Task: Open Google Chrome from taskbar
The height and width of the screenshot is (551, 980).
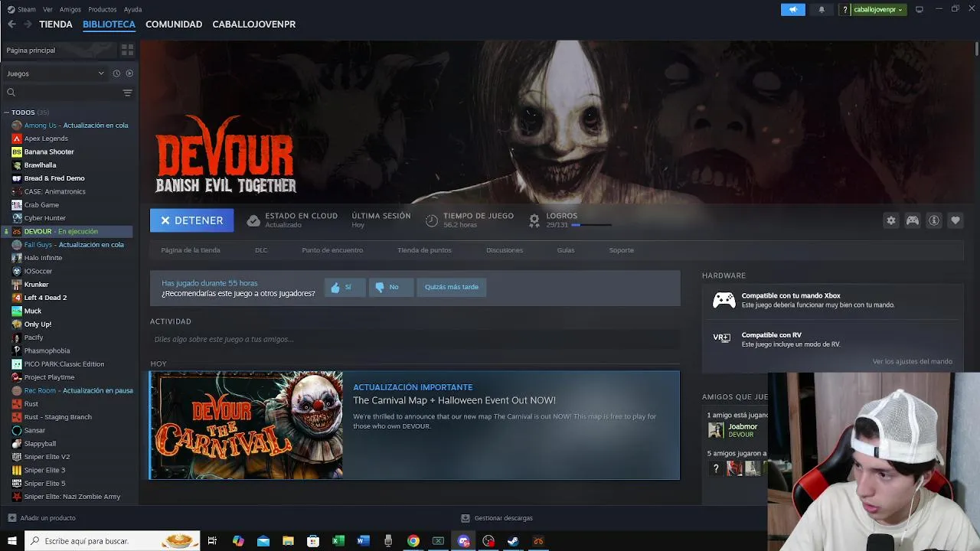Action: click(x=413, y=541)
